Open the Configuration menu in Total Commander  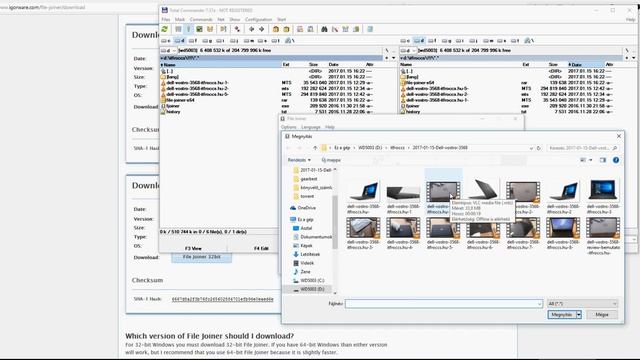point(258,20)
